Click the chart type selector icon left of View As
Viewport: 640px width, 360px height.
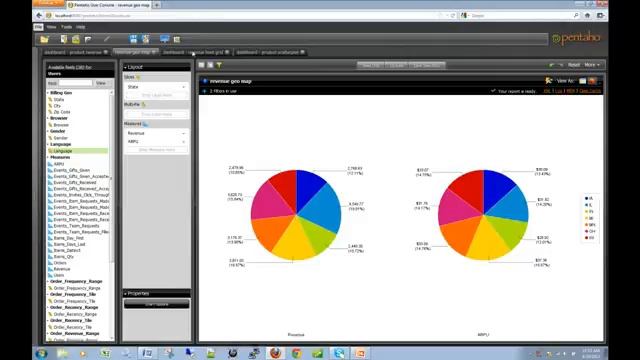coord(549,81)
